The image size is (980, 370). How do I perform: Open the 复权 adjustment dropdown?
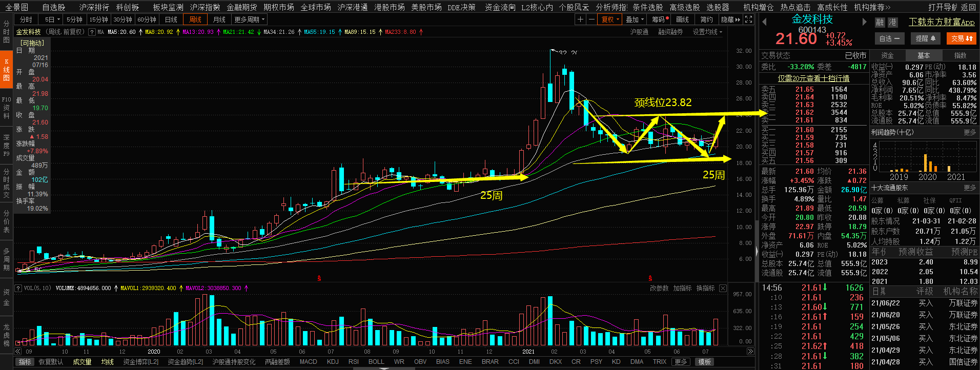(610, 19)
